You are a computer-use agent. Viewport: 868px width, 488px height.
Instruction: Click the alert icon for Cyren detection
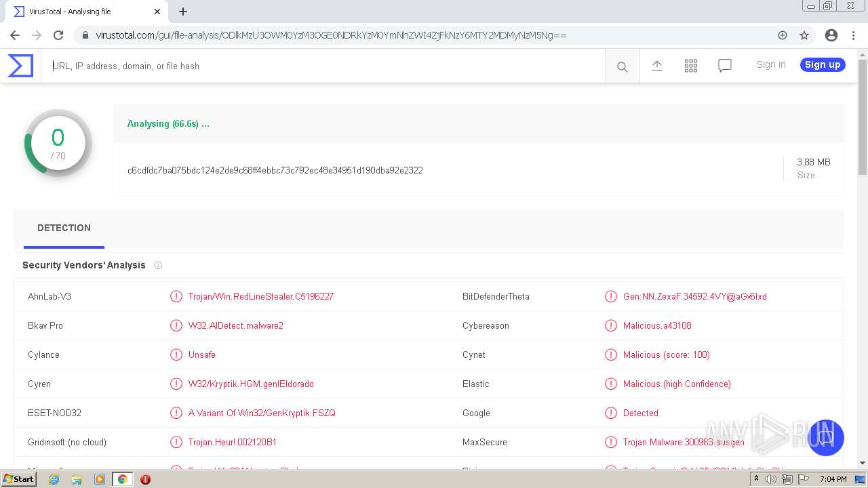[176, 384]
